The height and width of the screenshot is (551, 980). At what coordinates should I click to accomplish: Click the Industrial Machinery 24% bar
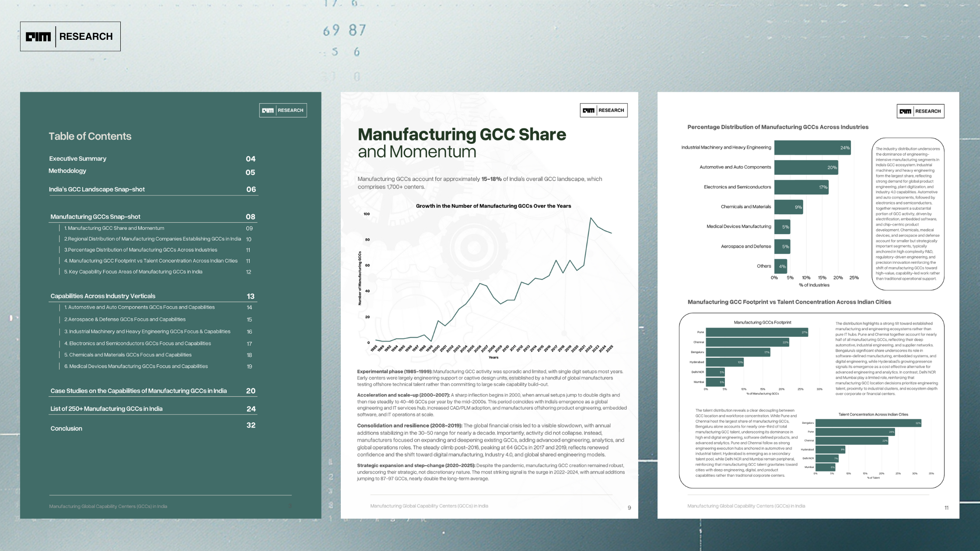tap(812, 148)
